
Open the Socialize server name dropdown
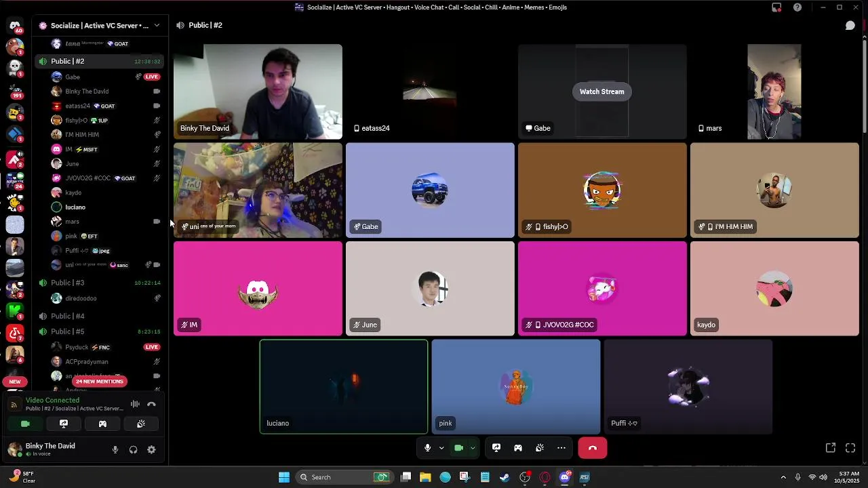(100, 26)
